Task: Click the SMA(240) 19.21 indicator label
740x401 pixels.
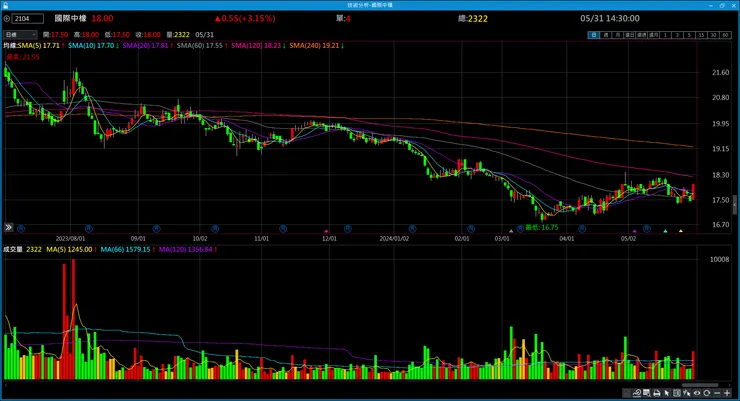Action: pyautogui.click(x=314, y=45)
